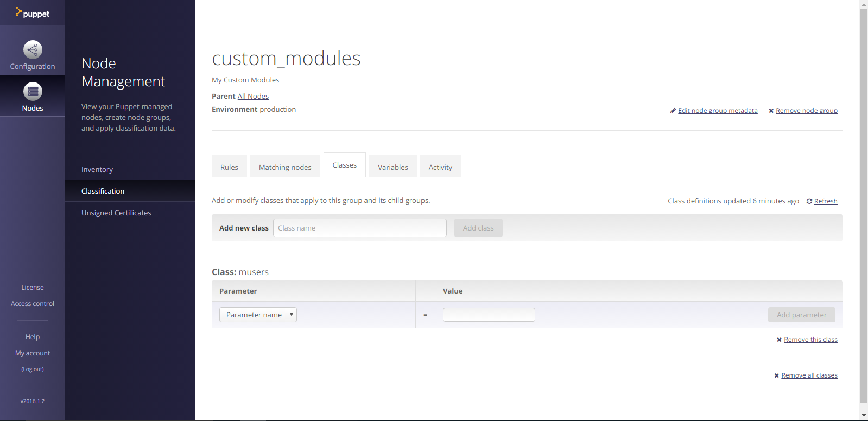Viewport: 868px width, 421px height.
Task: Switch to the Rules tab
Action: 229,167
